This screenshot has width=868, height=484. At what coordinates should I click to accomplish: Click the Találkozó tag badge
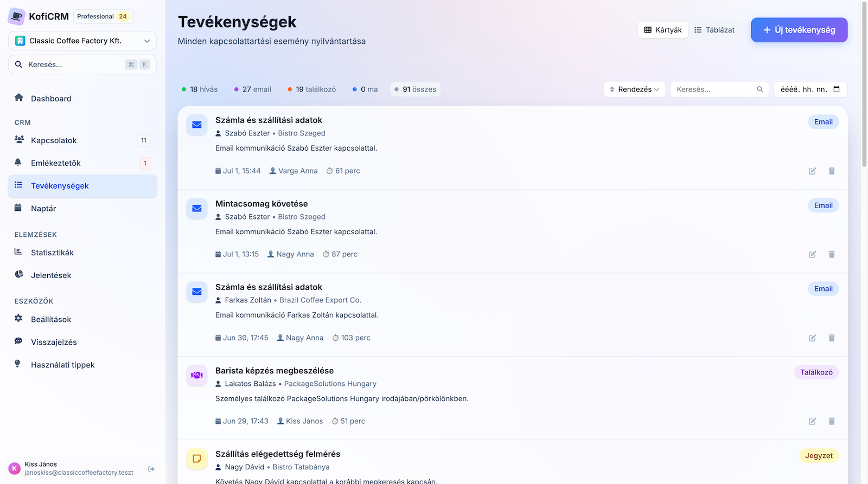(816, 372)
